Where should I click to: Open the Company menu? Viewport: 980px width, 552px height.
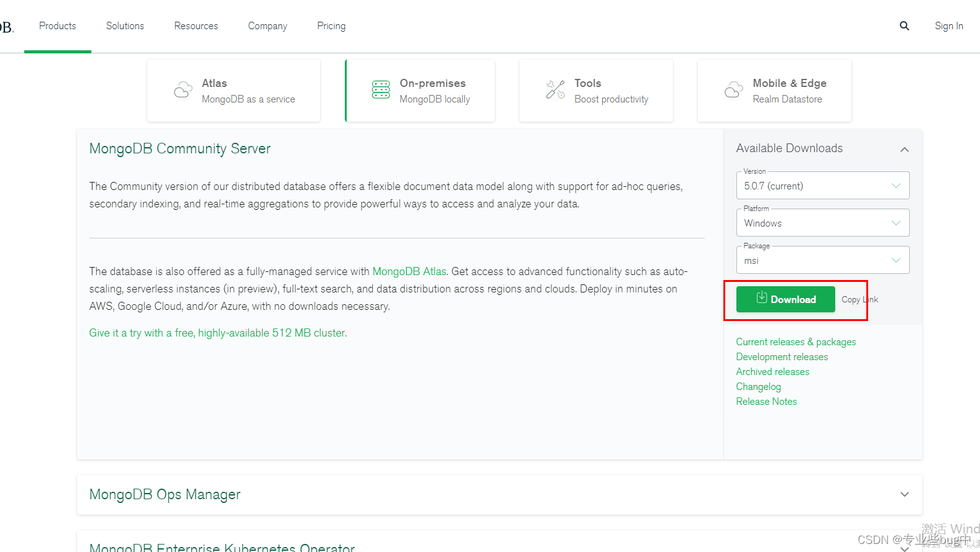267,26
